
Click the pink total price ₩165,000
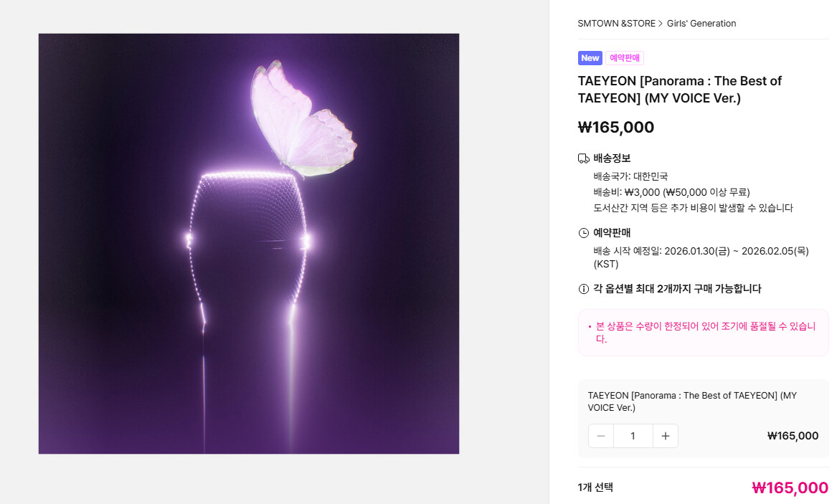tap(790, 488)
